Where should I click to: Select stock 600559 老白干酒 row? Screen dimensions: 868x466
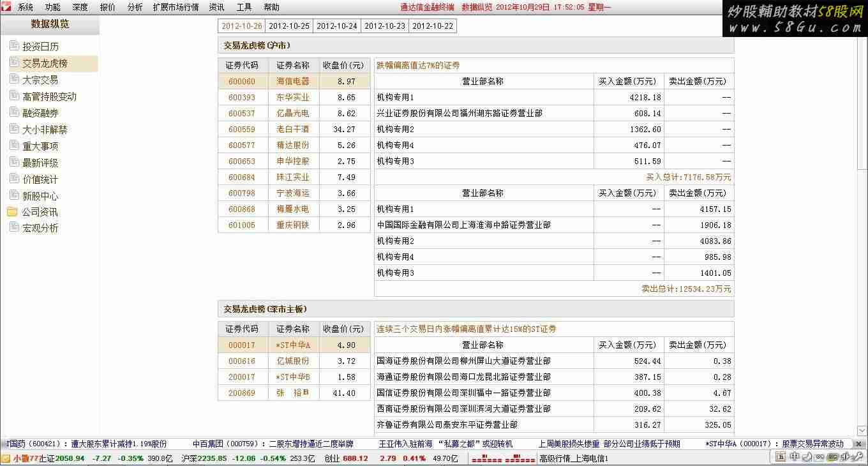(x=294, y=129)
